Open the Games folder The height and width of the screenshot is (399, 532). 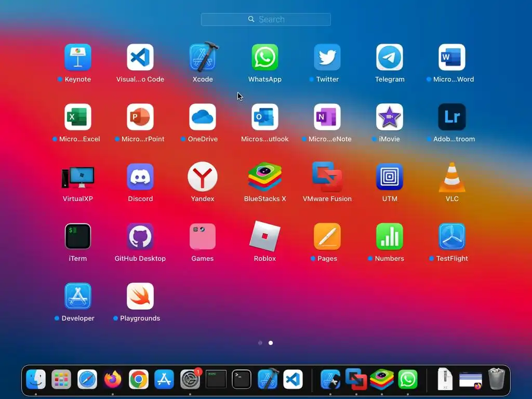click(x=203, y=236)
